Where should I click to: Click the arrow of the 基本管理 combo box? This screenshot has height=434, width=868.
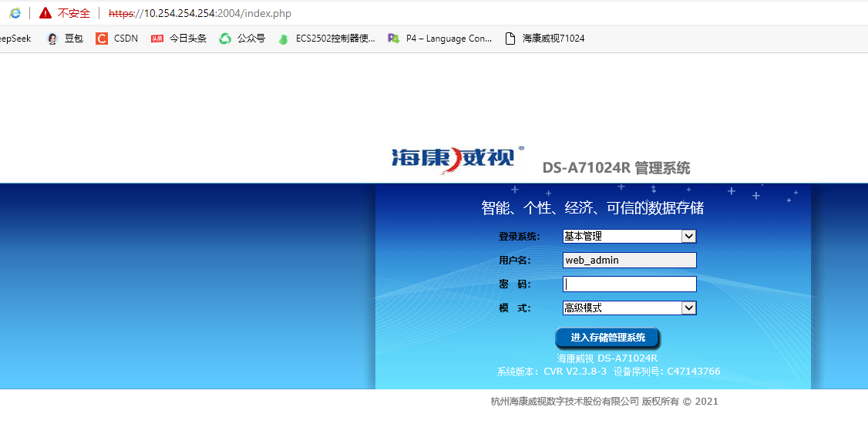click(x=688, y=237)
